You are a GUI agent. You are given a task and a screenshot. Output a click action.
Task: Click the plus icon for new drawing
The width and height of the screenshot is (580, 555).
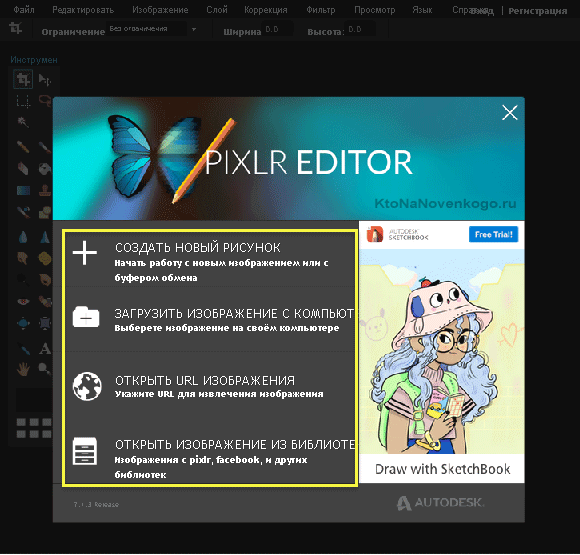point(85,253)
